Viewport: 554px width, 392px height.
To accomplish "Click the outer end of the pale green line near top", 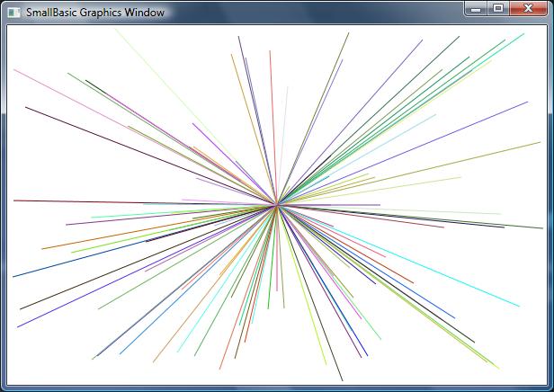I will click(x=115, y=30).
